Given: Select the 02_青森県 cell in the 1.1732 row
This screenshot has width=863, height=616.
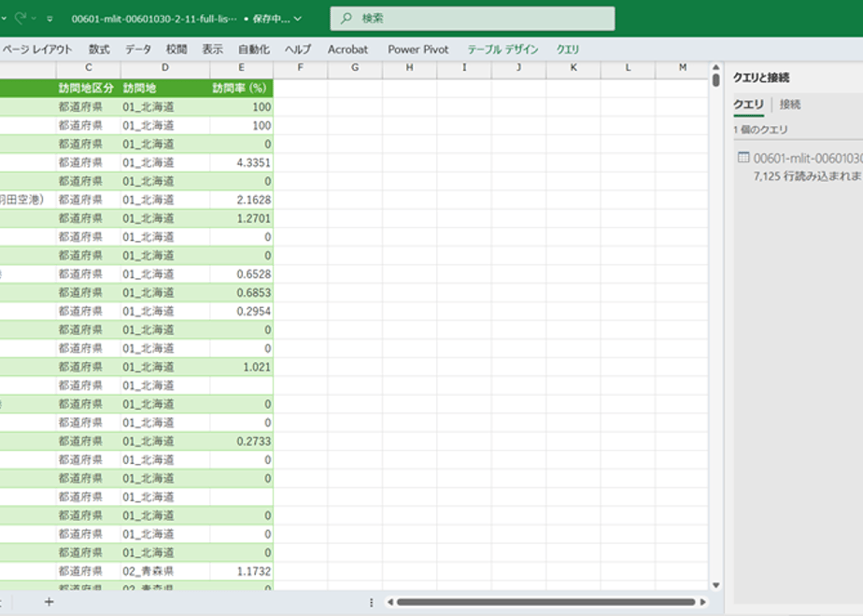Looking at the screenshot, I should pyautogui.click(x=165, y=571).
